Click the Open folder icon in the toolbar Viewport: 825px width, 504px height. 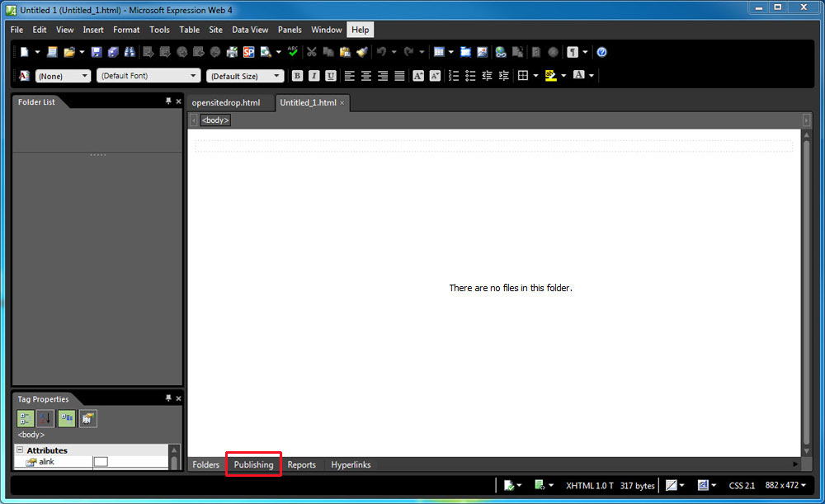point(69,52)
